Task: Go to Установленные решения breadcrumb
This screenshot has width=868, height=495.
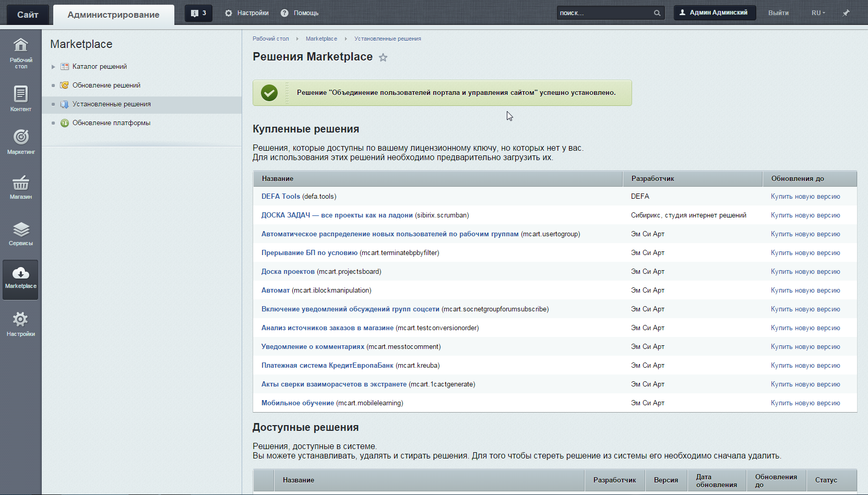Action: [x=388, y=39]
